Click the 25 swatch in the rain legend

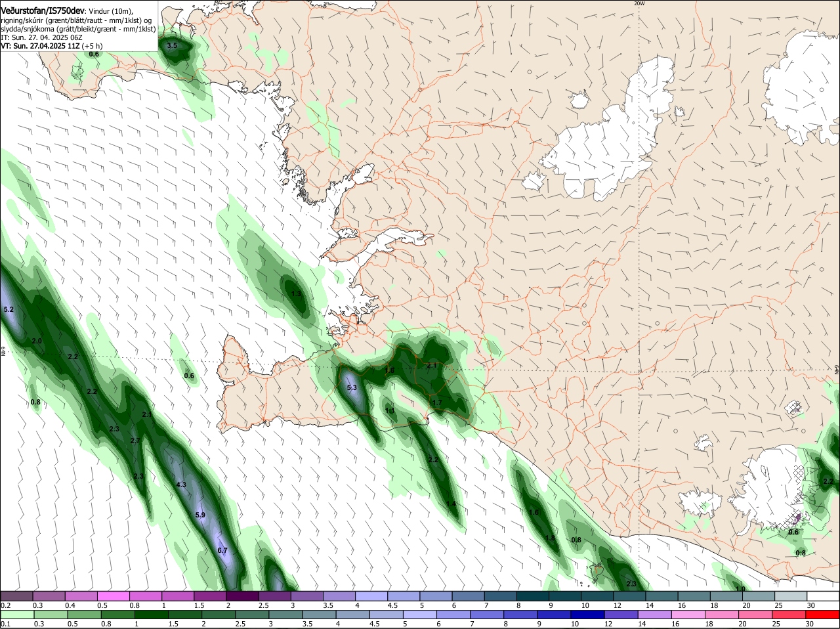coord(790,615)
